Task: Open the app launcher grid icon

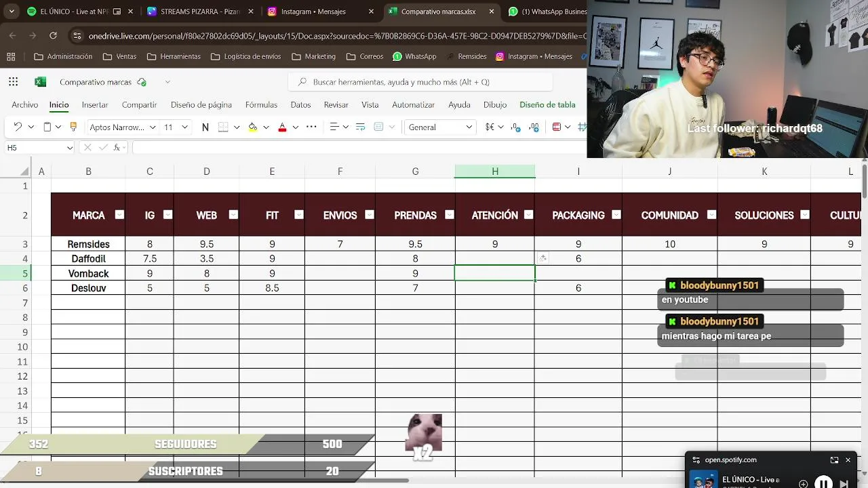Action: (x=14, y=82)
